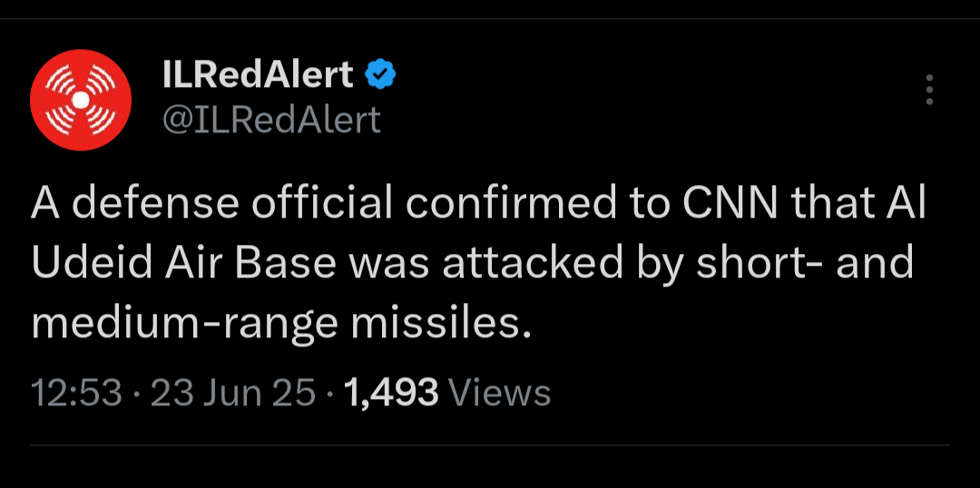Click the divider line below the tweet

pos(490,444)
